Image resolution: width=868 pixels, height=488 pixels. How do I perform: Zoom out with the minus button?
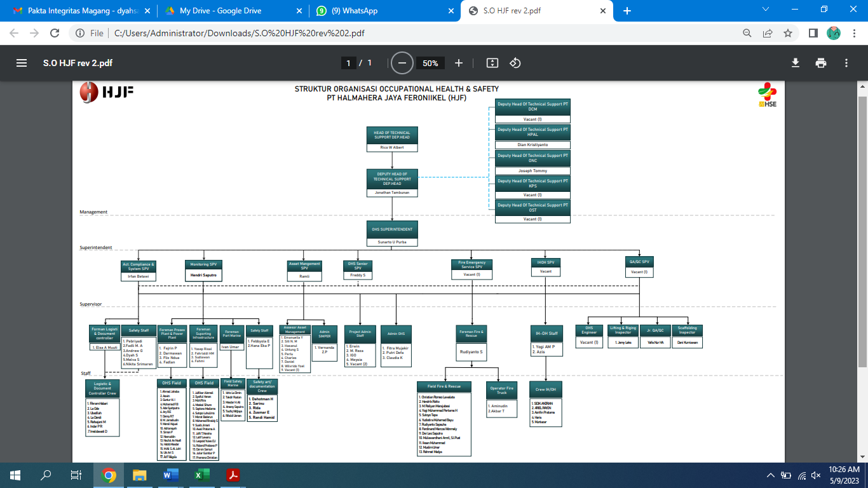(x=402, y=63)
